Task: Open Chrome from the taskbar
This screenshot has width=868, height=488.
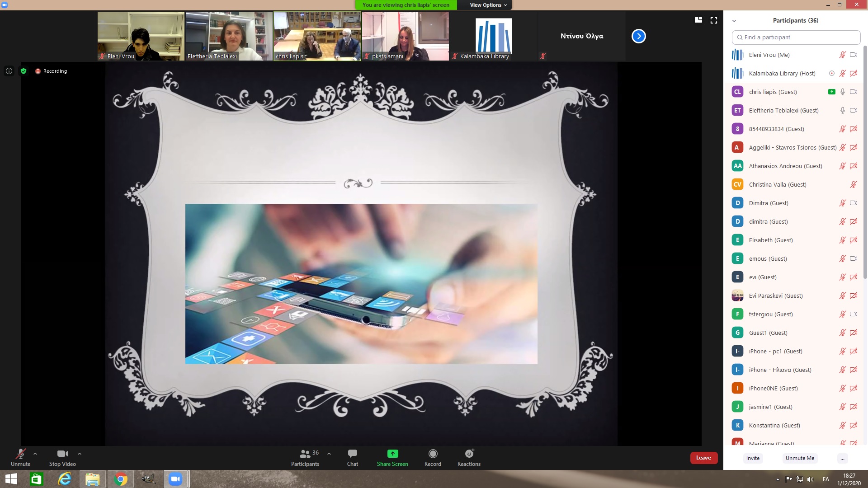Action: (x=120, y=479)
